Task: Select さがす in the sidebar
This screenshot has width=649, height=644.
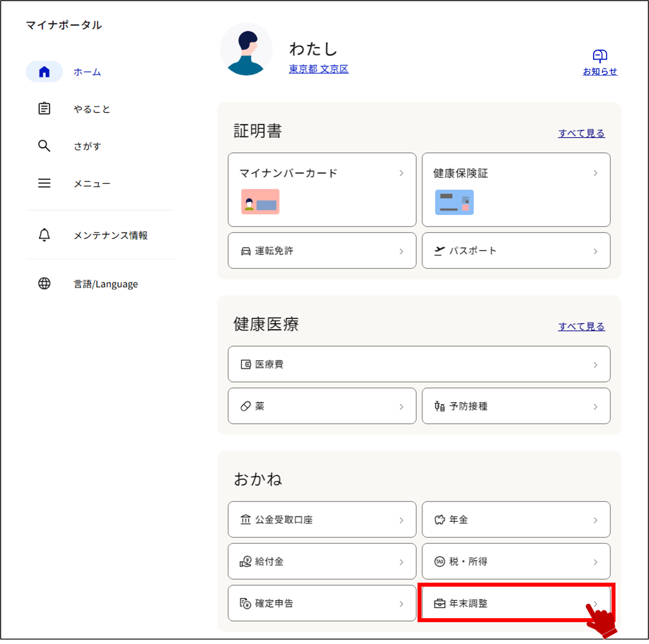Action: [x=87, y=146]
